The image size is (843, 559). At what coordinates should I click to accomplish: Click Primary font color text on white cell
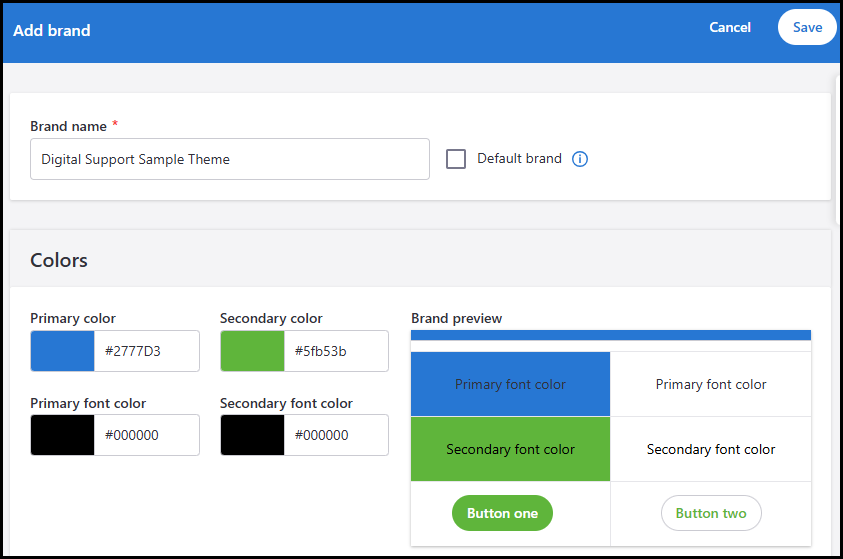click(711, 384)
